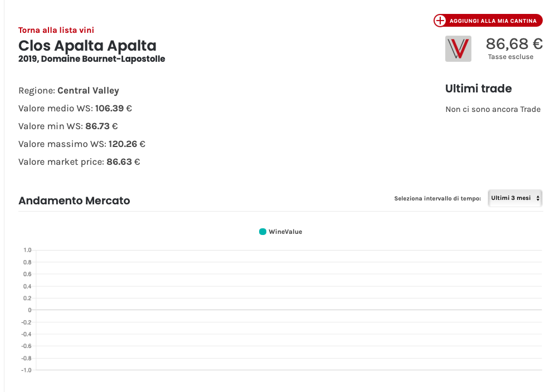This screenshot has width=555, height=392.
Task: Open the 'Ultimi 3 mesi' time range dropdown
Action: 515,198
